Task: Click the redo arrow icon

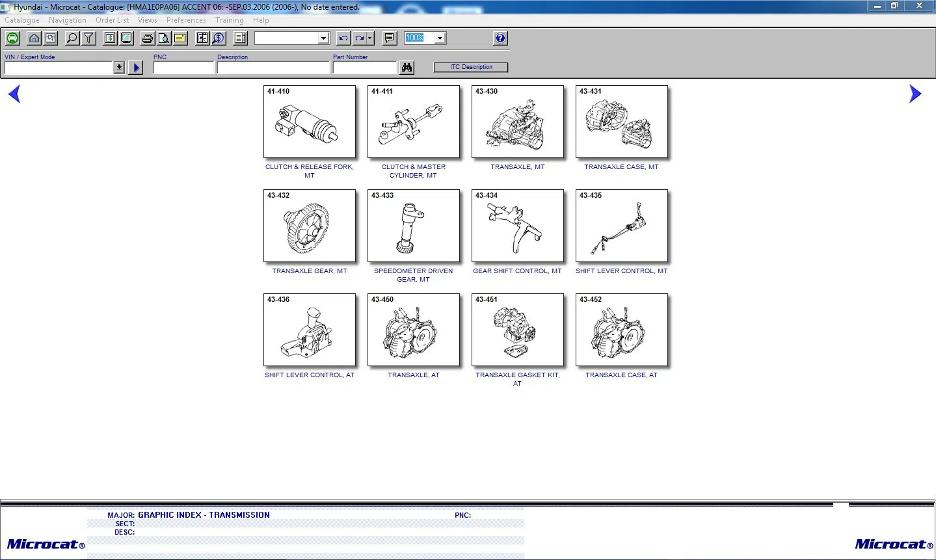Action: (359, 38)
